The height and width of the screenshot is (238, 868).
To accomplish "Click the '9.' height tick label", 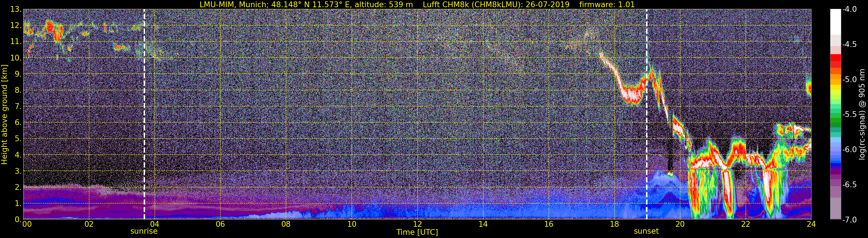I will [18, 74].
